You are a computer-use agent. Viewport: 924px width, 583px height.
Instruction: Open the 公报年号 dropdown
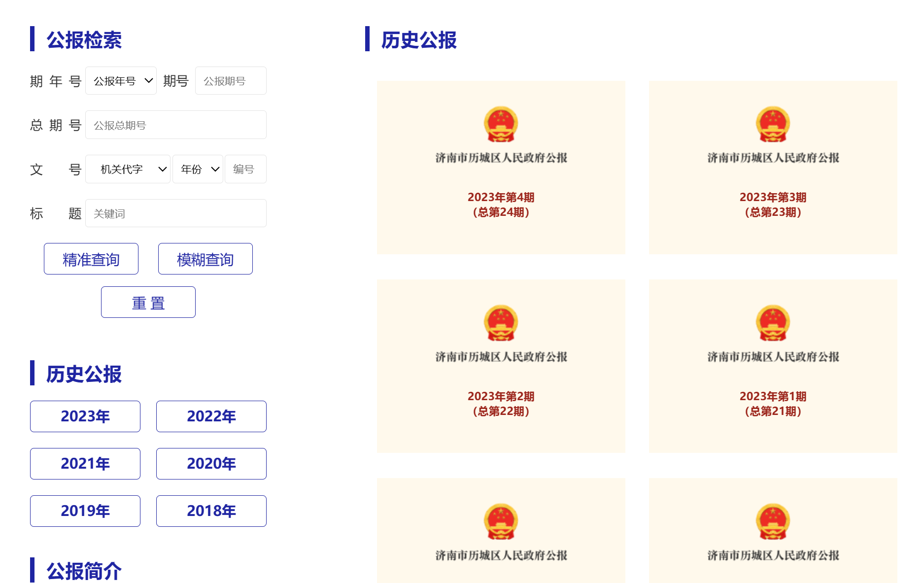tap(121, 81)
